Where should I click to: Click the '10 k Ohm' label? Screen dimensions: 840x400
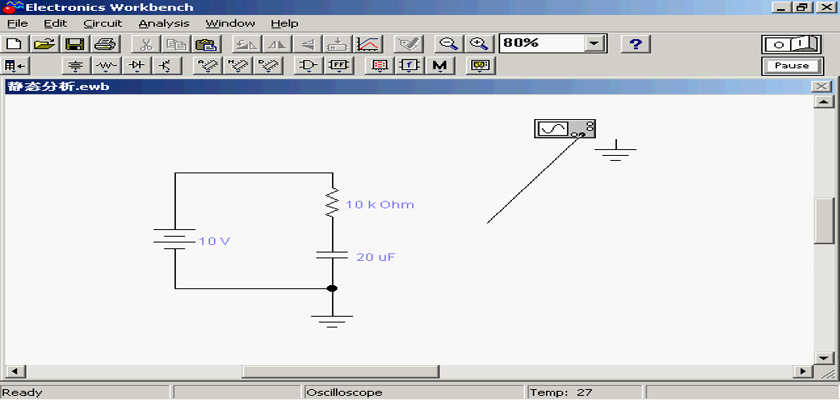click(x=379, y=205)
